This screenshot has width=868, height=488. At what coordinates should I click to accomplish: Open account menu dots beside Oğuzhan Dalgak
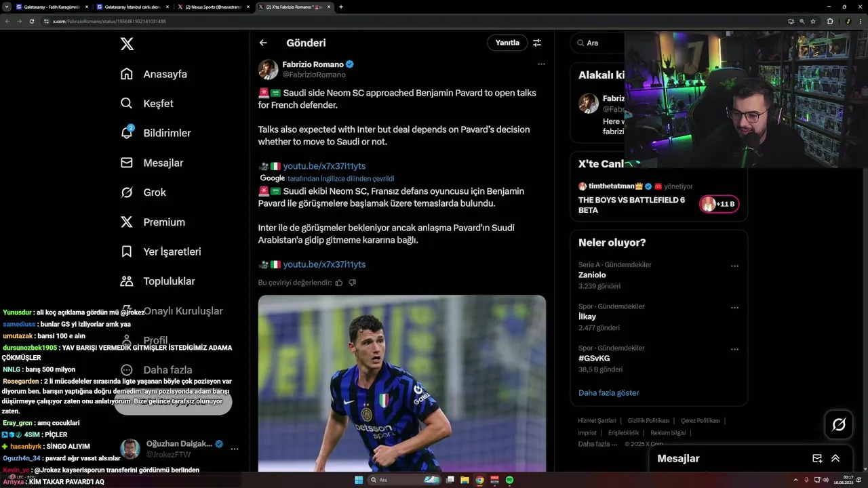235,449
